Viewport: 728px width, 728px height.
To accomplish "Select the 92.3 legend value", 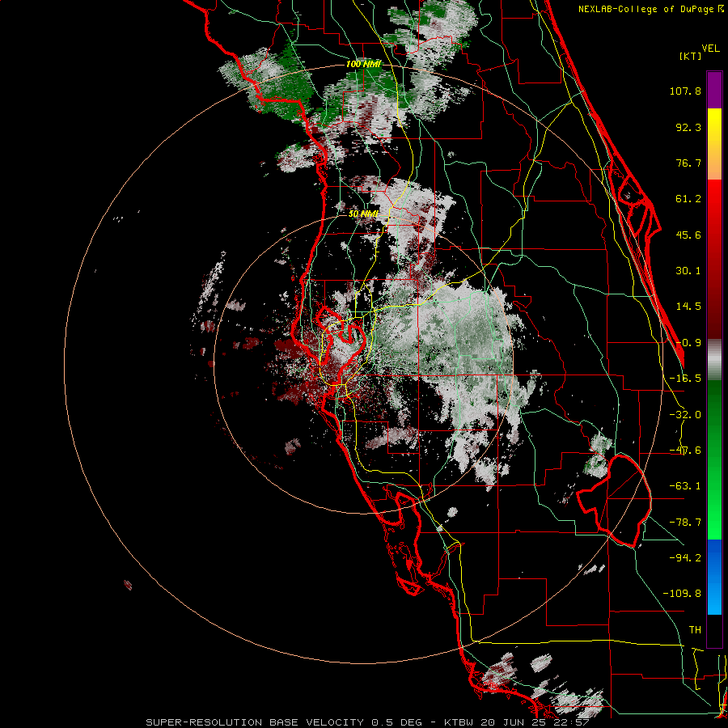I will point(688,127).
